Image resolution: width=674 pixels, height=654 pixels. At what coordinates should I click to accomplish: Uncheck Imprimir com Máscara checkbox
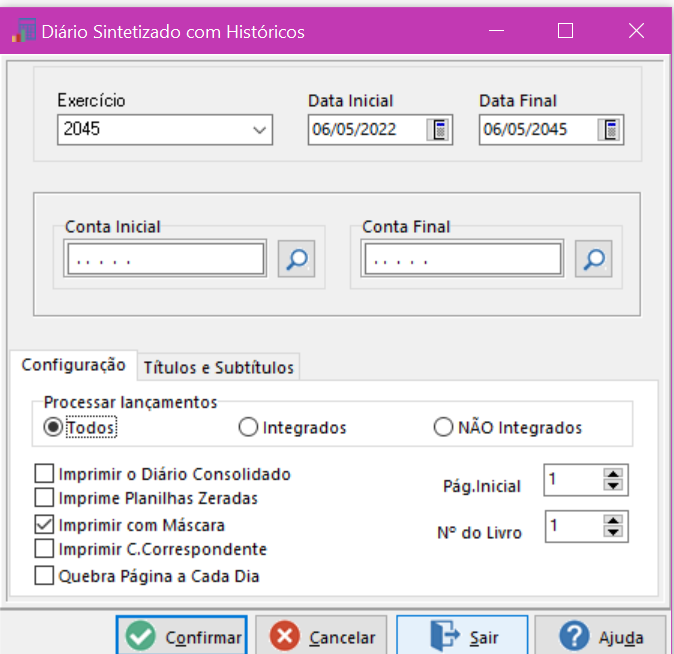click(44, 525)
